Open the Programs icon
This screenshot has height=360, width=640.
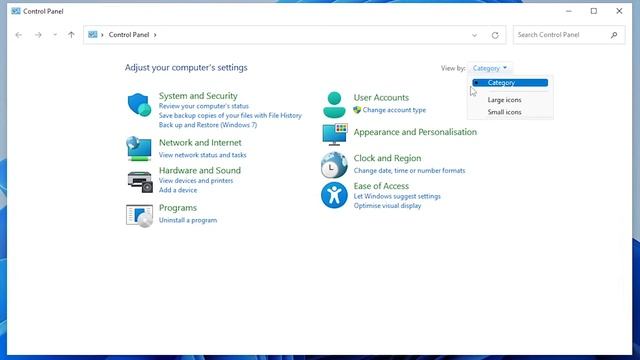(139, 216)
